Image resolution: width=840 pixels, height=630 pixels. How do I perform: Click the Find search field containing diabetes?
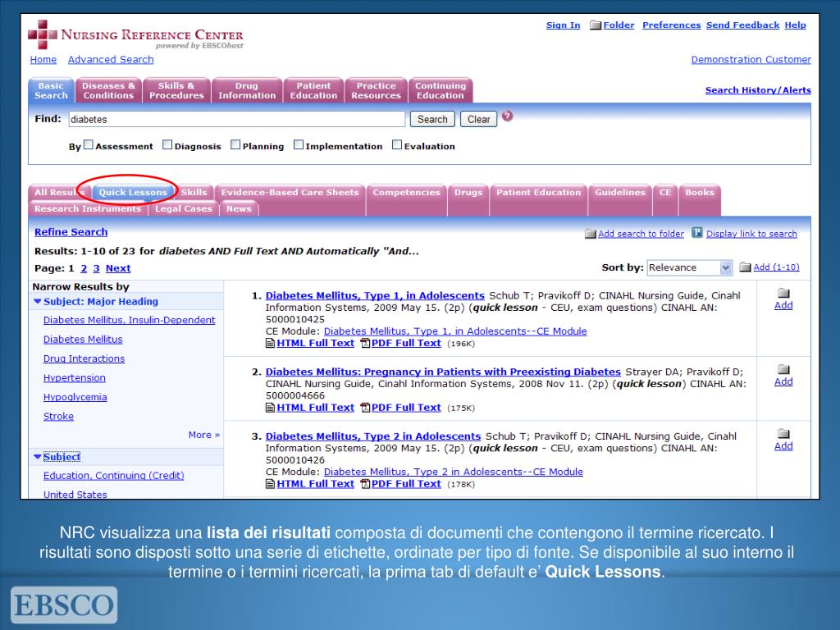[237, 119]
